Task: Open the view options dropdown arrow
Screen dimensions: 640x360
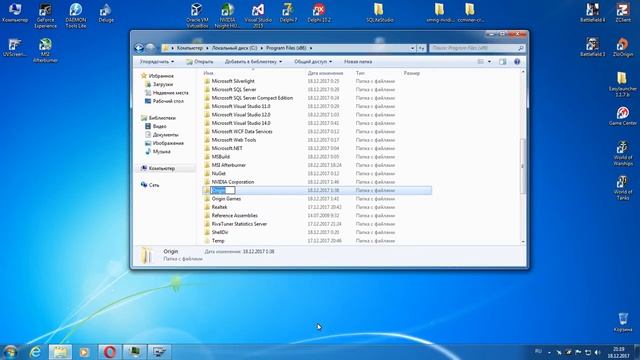Action: point(489,62)
